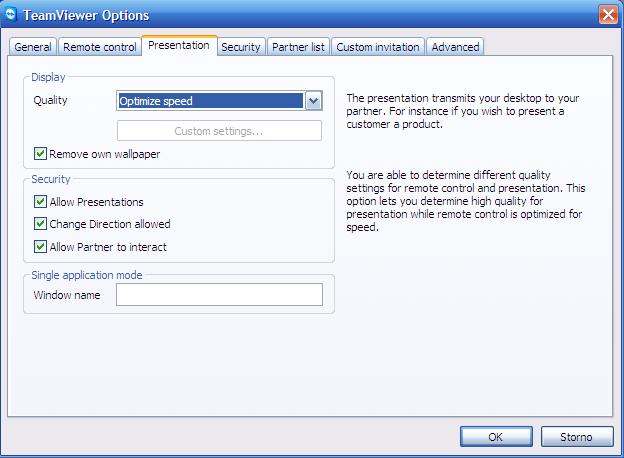This screenshot has width=624, height=458.
Task: Focus the Window name input field
Action: click(x=219, y=294)
